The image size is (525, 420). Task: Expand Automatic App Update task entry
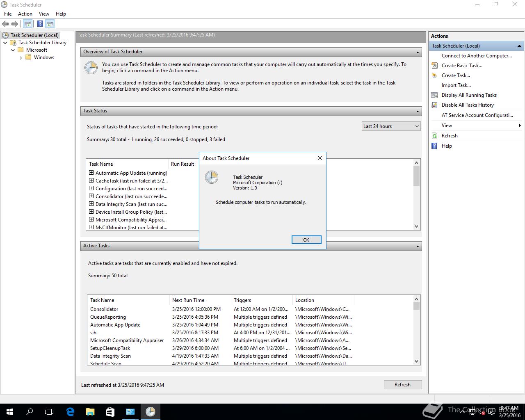tap(91, 173)
